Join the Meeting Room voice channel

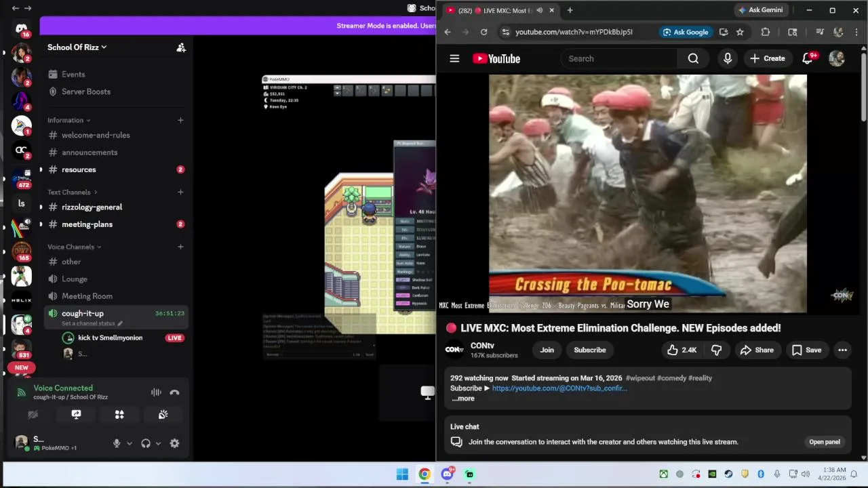pos(87,296)
